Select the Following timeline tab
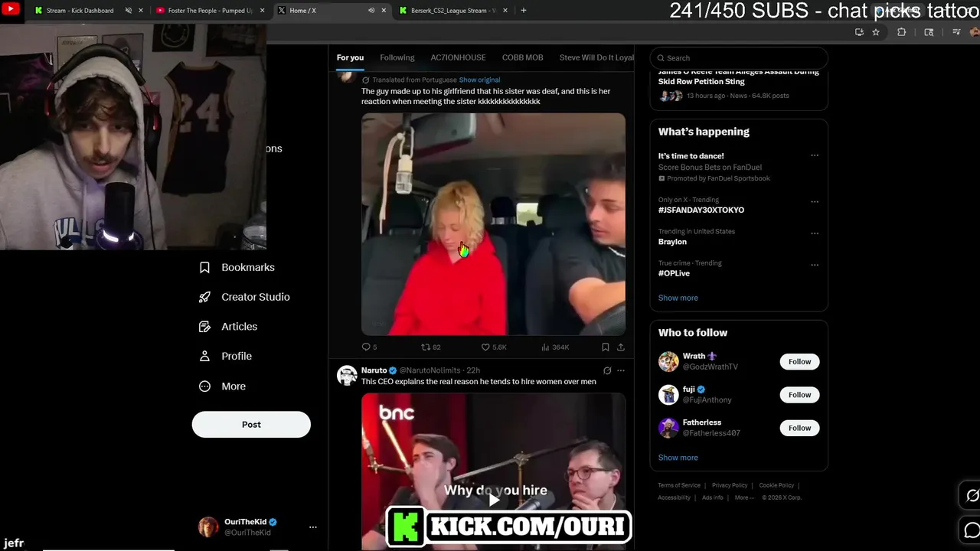 [x=397, y=57]
